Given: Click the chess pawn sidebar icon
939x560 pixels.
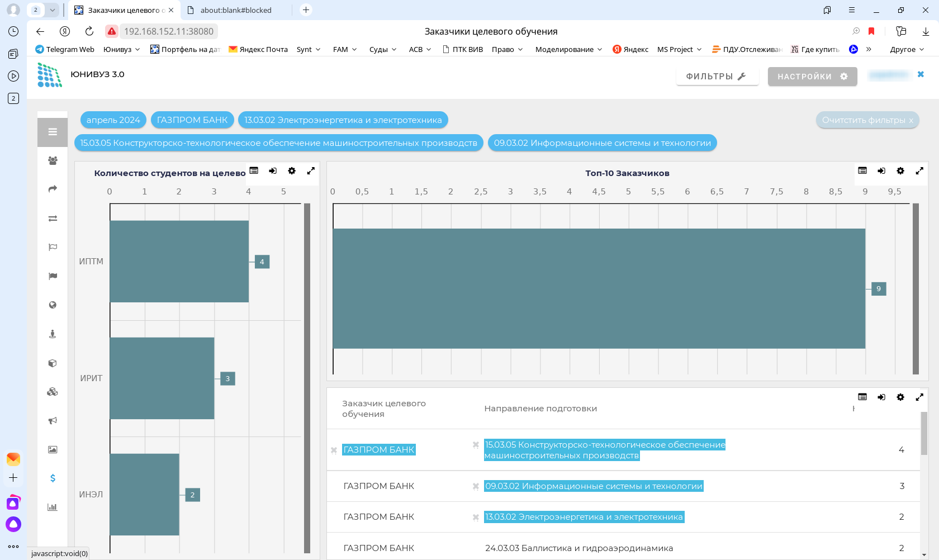Looking at the screenshot, I should point(53,334).
